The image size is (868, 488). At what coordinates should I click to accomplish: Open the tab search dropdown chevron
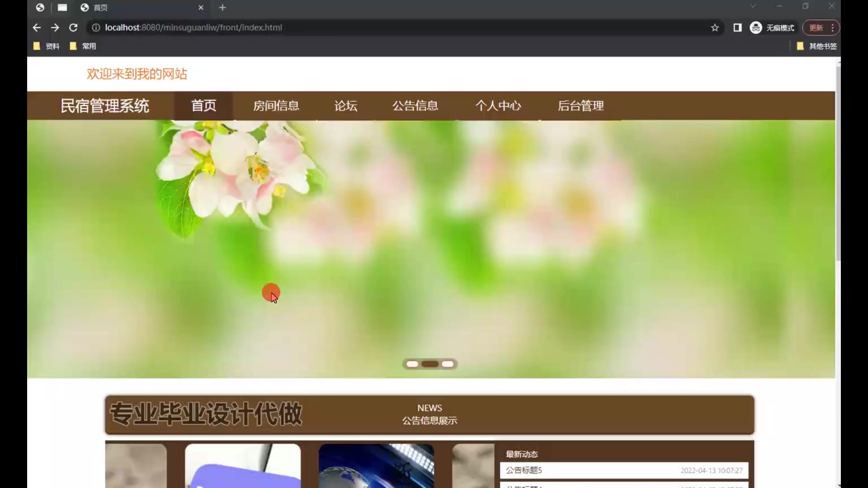click(753, 6)
